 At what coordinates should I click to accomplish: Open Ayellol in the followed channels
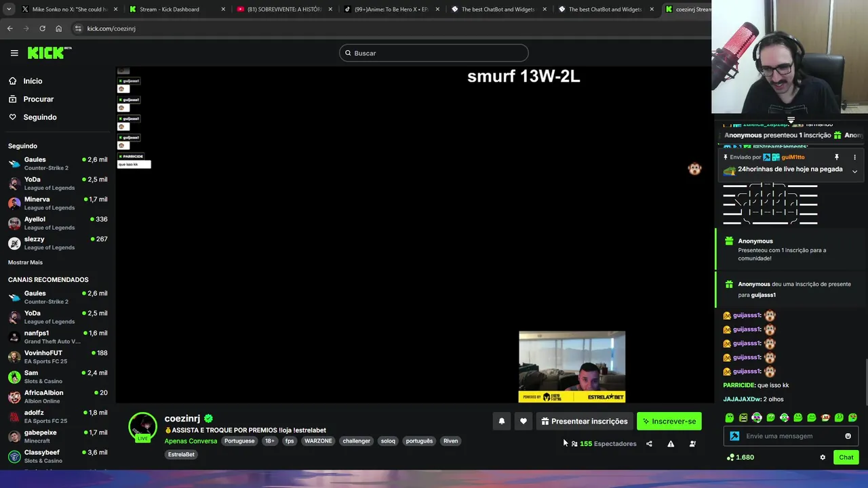(57, 223)
